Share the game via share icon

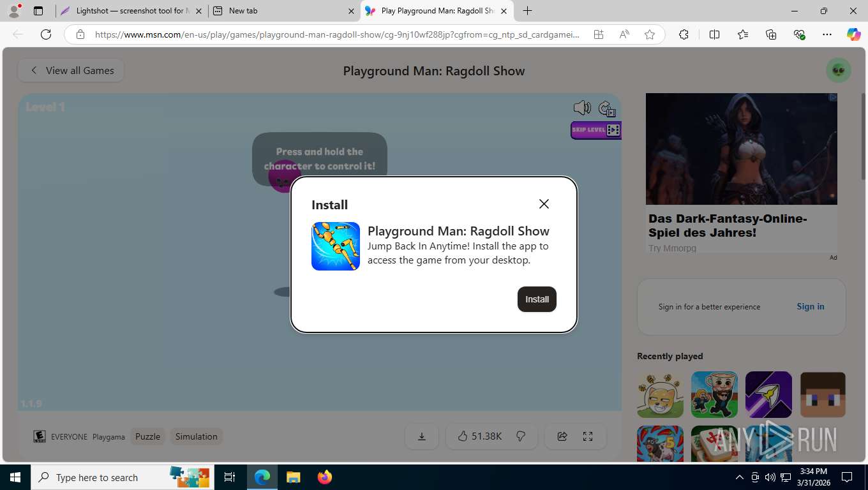tap(562, 436)
